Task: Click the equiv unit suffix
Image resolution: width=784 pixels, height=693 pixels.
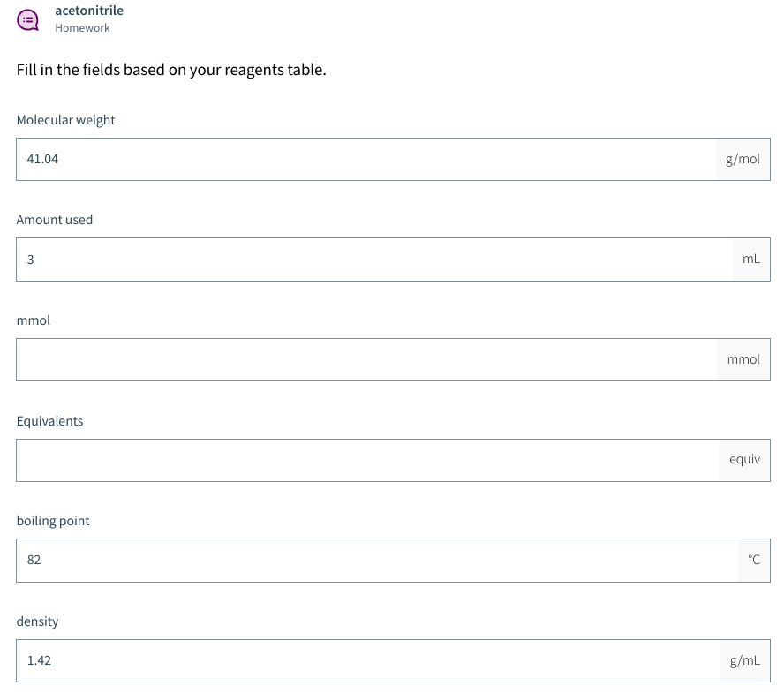Action: pyautogui.click(x=744, y=460)
